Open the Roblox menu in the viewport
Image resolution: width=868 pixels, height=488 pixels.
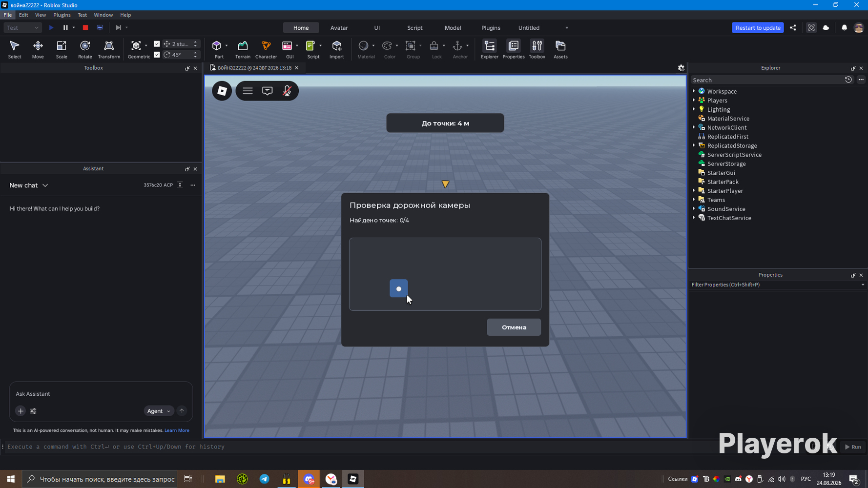tap(222, 91)
